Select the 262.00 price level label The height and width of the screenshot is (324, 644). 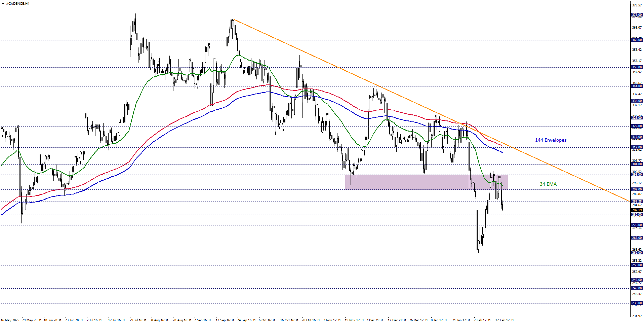pyautogui.click(x=637, y=253)
